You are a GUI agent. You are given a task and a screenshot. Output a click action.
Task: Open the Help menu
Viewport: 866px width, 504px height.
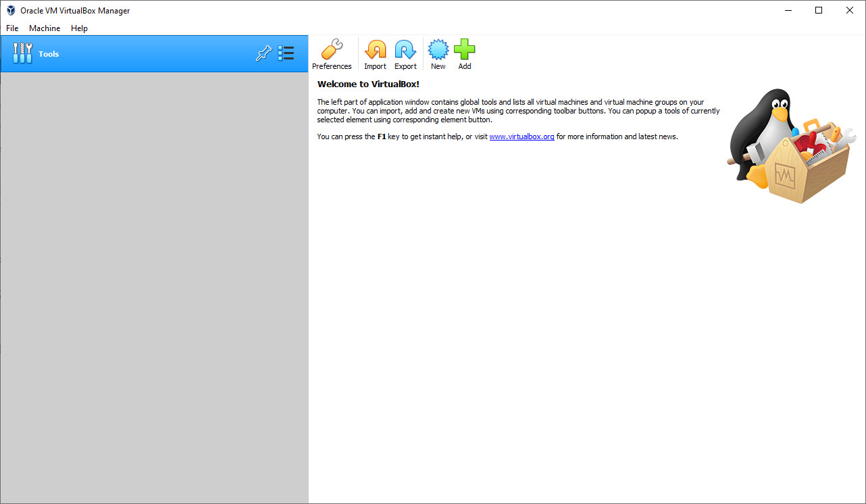[79, 28]
